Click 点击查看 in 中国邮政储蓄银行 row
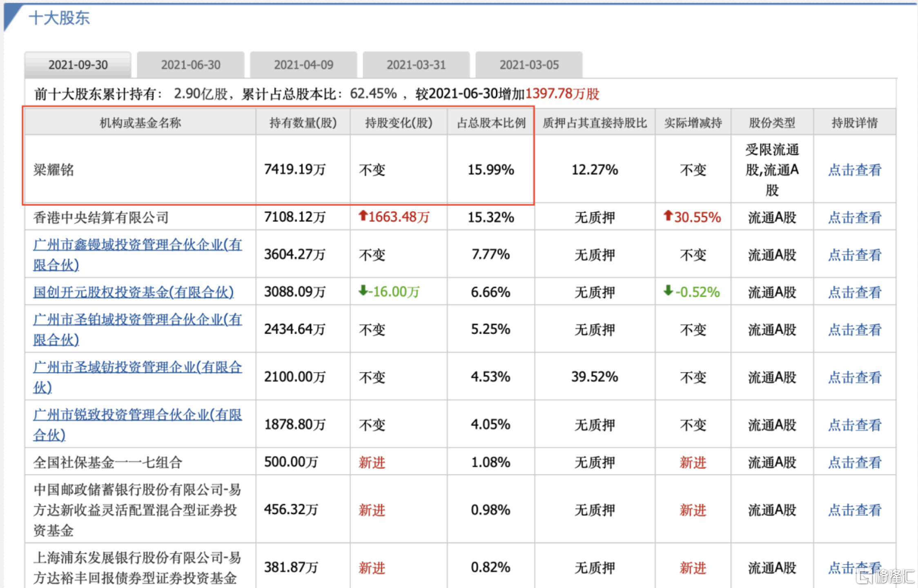 click(x=854, y=510)
